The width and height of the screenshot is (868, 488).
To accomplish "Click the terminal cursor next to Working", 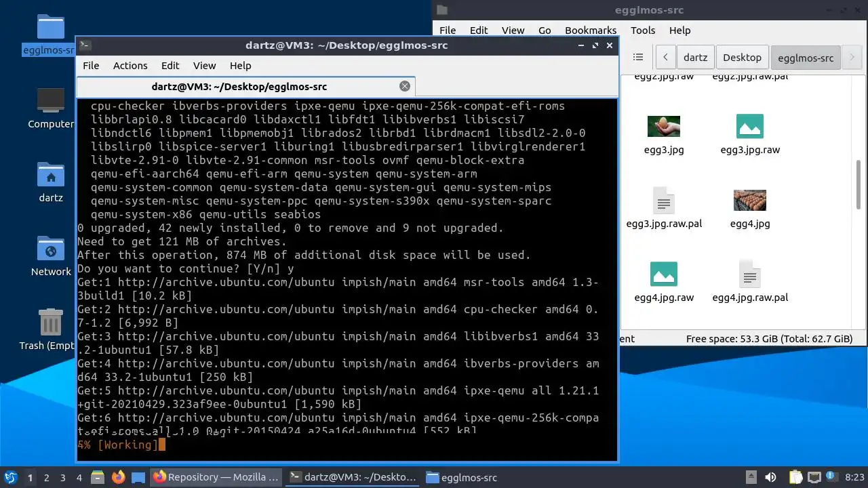I will (x=161, y=445).
